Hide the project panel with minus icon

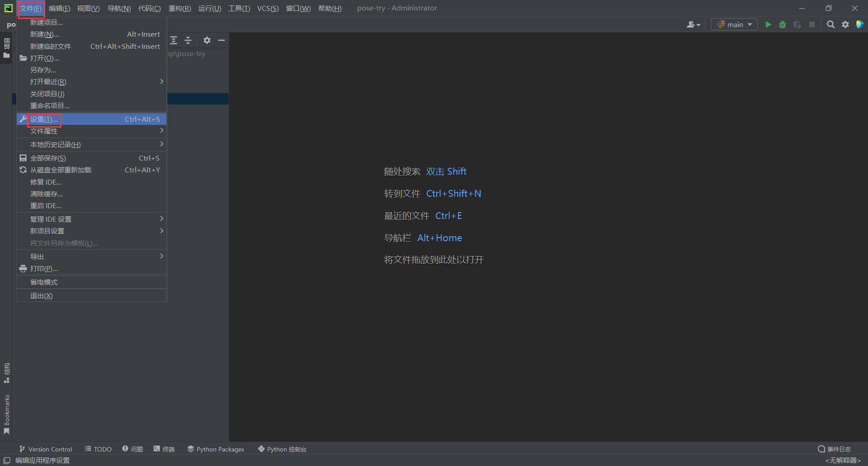coord(222,40)
